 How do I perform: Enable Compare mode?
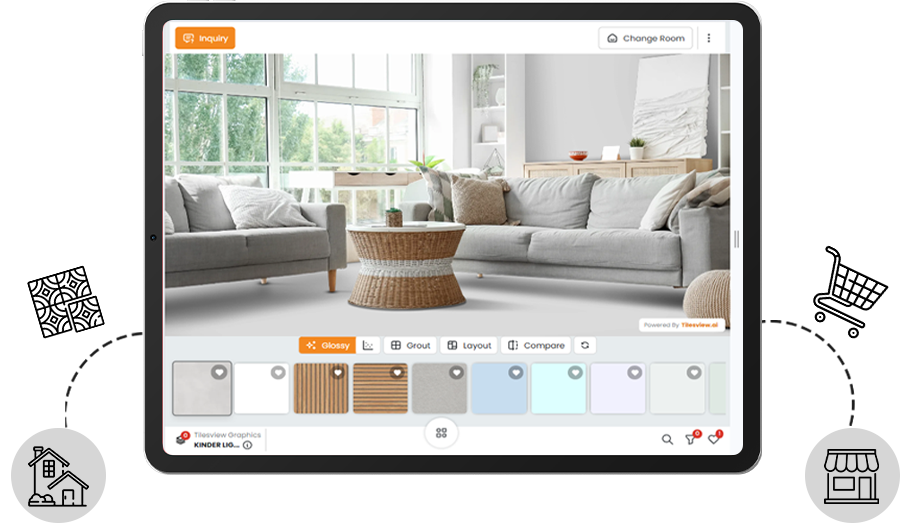536,345
